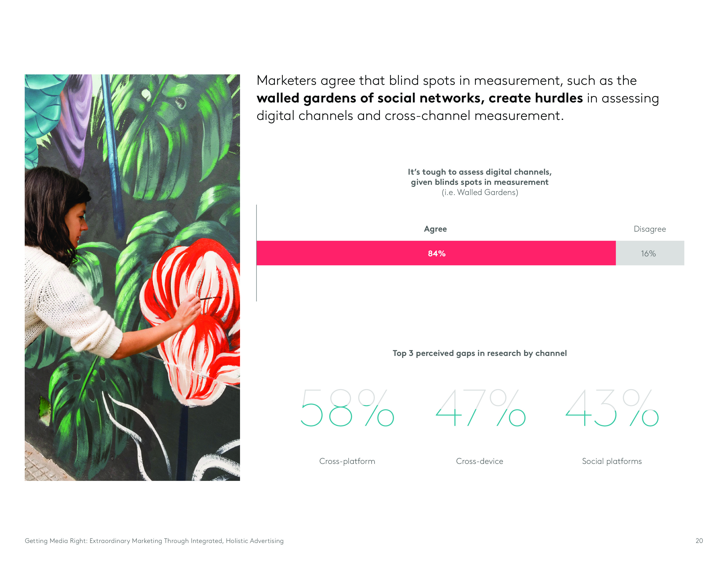Click the large 47% statistic
The height and width of the screenshot is (563, 728).
click(480, 408)
